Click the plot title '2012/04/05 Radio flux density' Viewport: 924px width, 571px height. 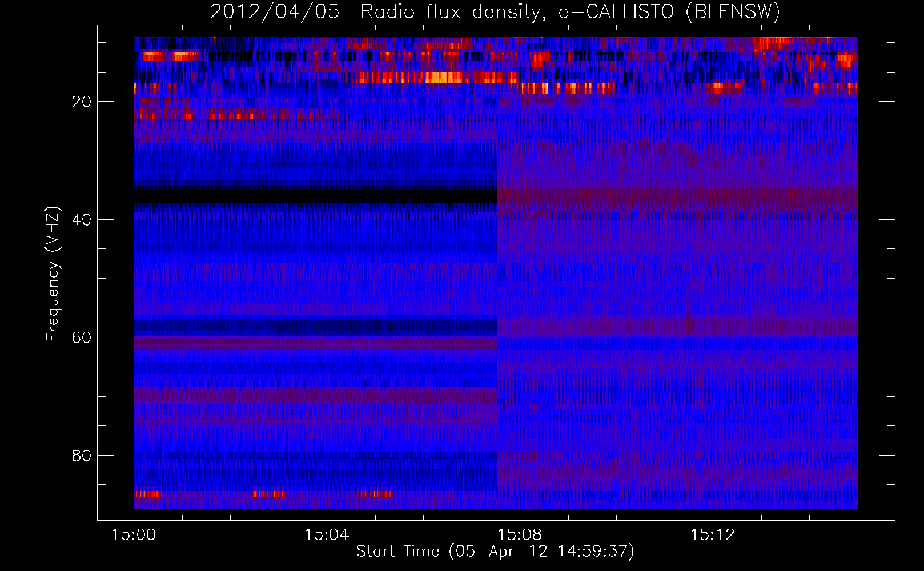click(x=376, y=11)
